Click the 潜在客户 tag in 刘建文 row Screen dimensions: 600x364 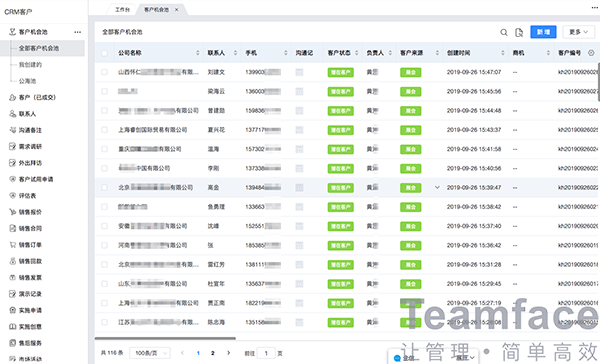(x=341, y=72)
